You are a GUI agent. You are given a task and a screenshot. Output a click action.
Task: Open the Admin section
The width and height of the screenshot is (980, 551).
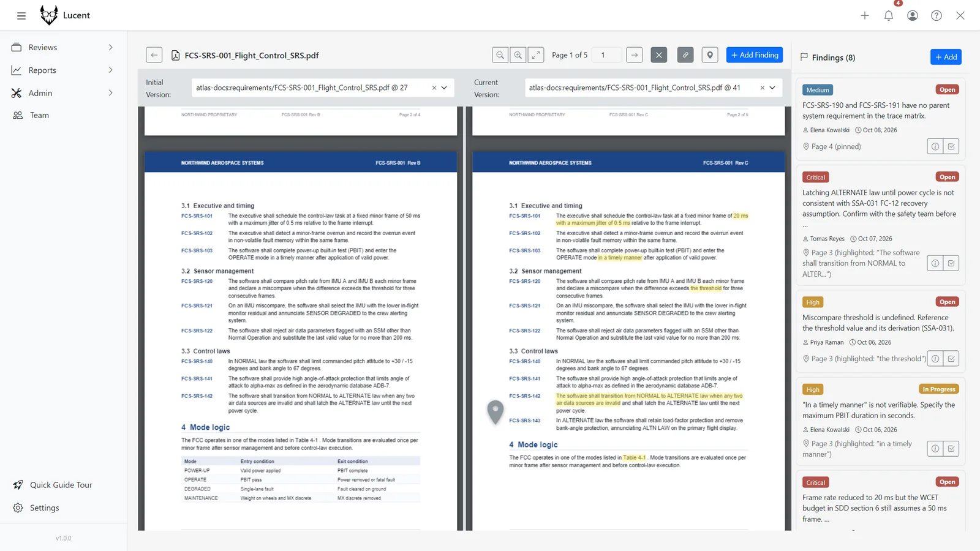(x=40, y=93)
